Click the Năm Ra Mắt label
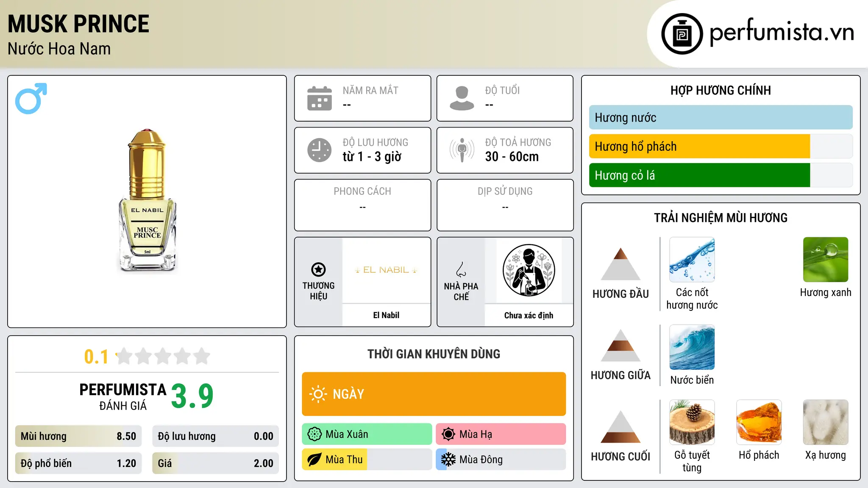This screenshot has width=868, height=488. [370, 90]
